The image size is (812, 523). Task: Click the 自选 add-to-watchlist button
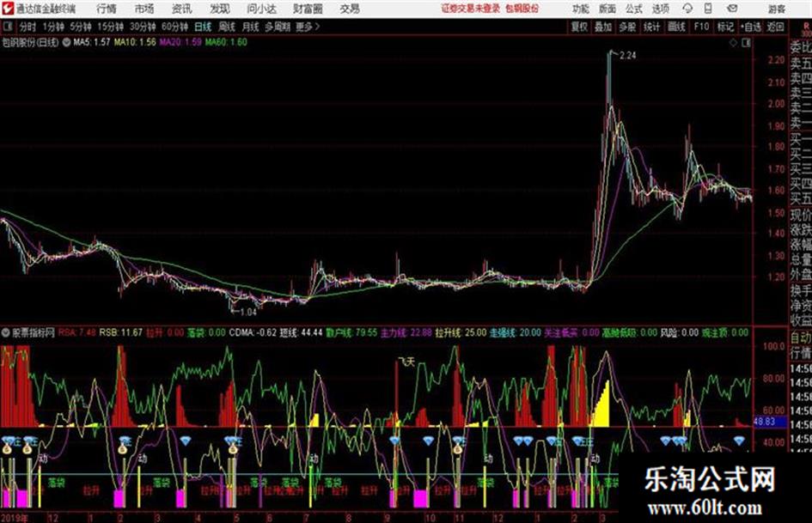click(x=750, y=27)
